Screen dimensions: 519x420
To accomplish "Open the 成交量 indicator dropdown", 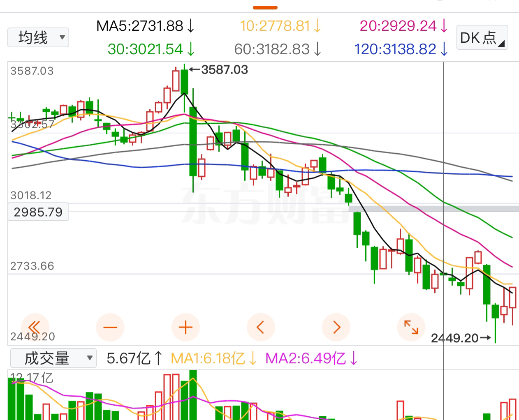I will (x=53, y=358).
